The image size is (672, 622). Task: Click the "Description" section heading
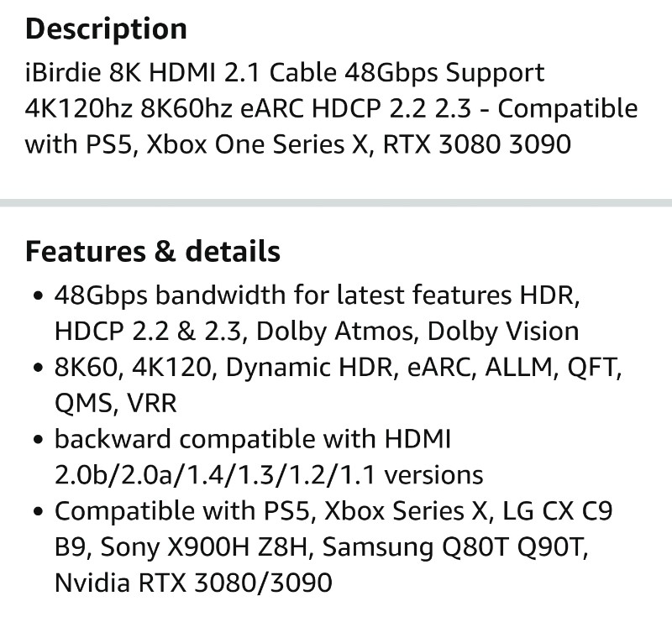pos(106,29)
